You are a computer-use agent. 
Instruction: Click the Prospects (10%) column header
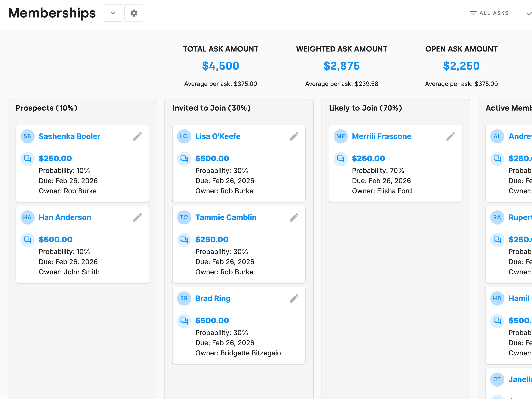tap(47, 108)
